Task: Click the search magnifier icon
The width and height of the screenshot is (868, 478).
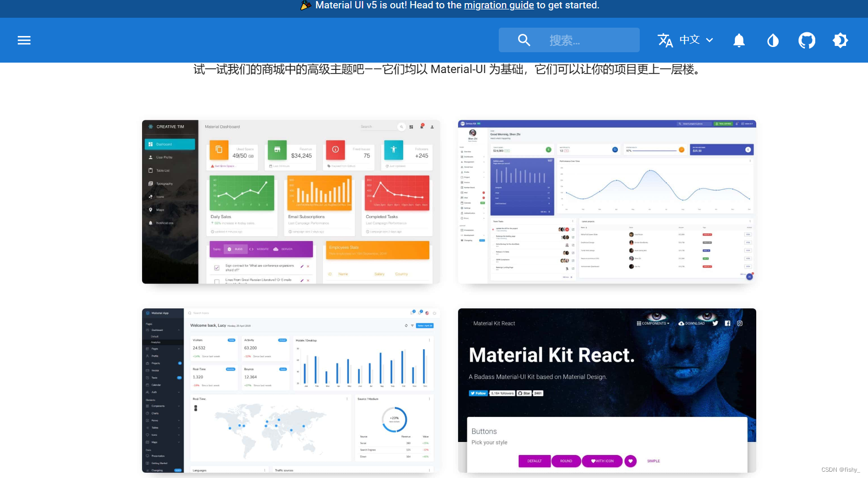Action: [524, 40]
